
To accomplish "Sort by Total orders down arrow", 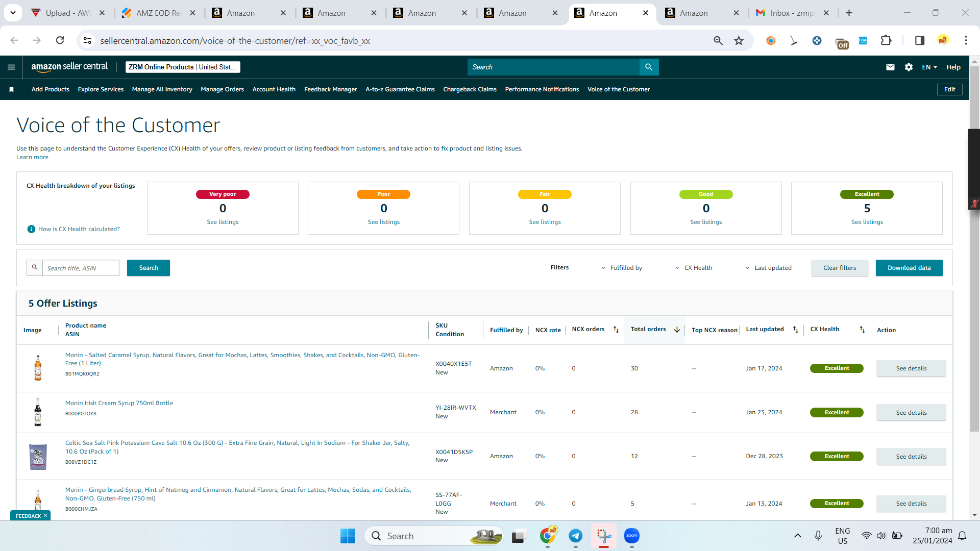I will tap(677, 330).
